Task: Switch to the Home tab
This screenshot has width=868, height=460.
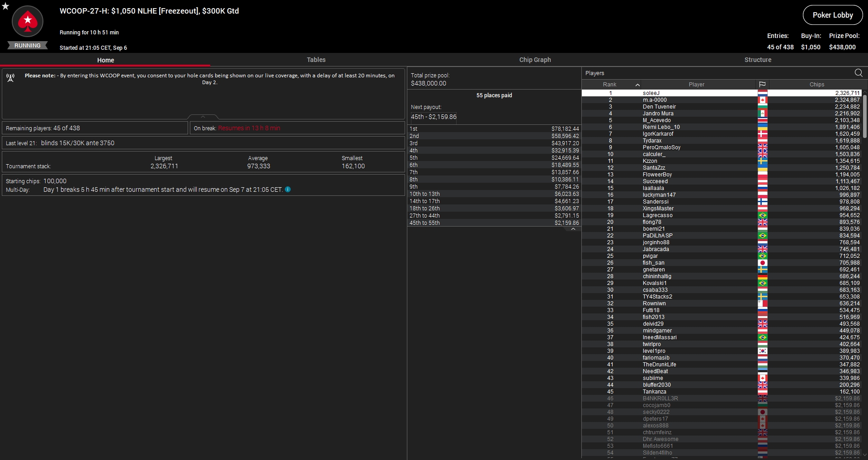Action: pyautogui.click(x=105, y=60)
